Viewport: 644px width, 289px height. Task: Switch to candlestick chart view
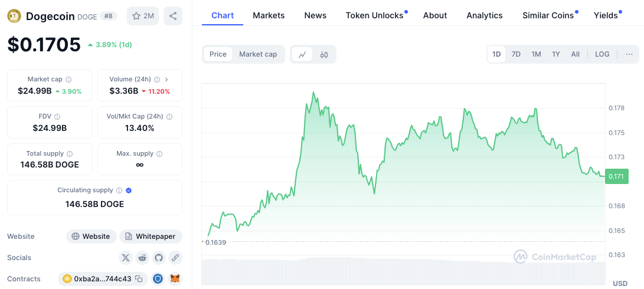click(x=324, y=54)
